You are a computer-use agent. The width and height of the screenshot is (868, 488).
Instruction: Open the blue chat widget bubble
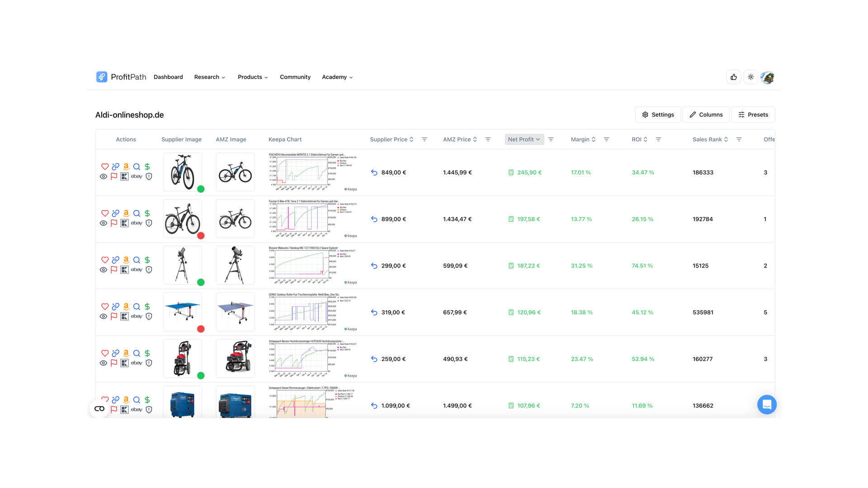click(x=767, y=404)
